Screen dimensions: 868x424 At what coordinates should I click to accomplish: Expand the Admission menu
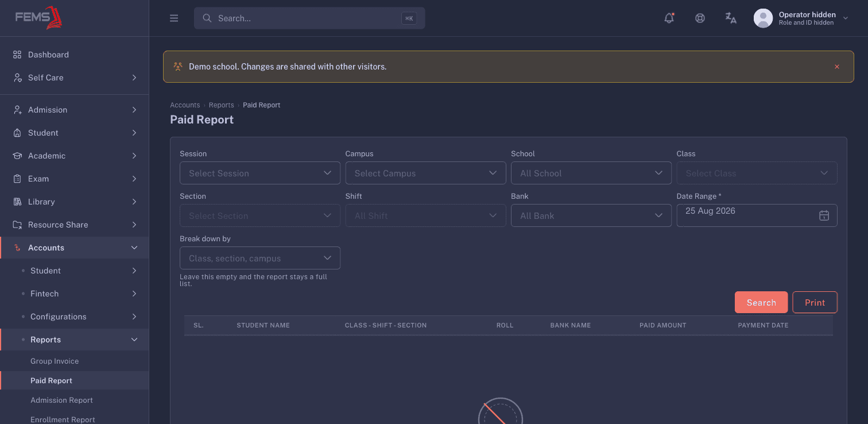[134, 110]
